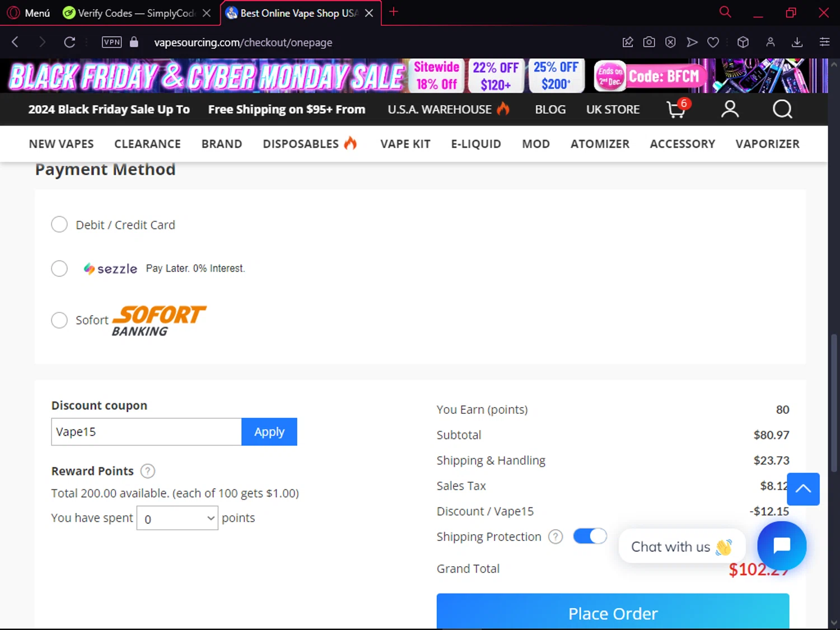840x630 pixels.
Task: Click the send/flow arrow icon
Action: point(692,42)
